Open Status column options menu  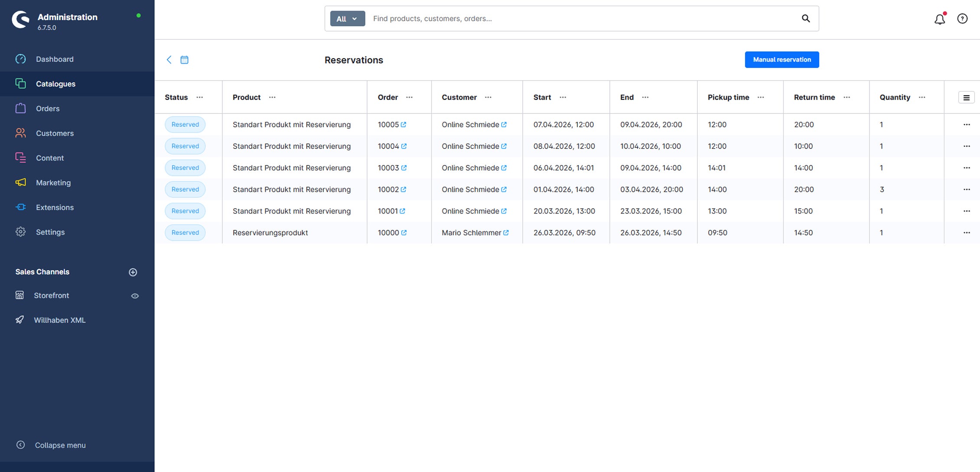point(199,97)
